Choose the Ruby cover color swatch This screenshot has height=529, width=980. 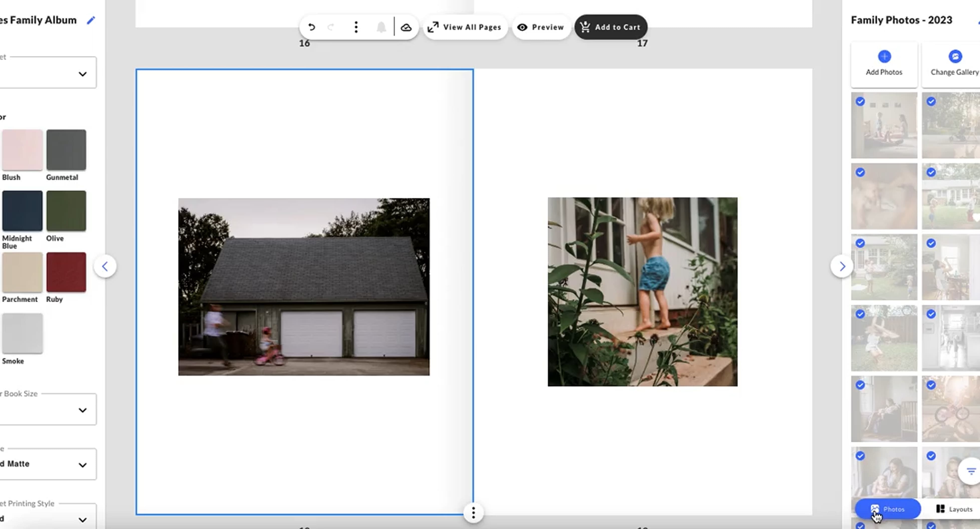tap(66, 272)
